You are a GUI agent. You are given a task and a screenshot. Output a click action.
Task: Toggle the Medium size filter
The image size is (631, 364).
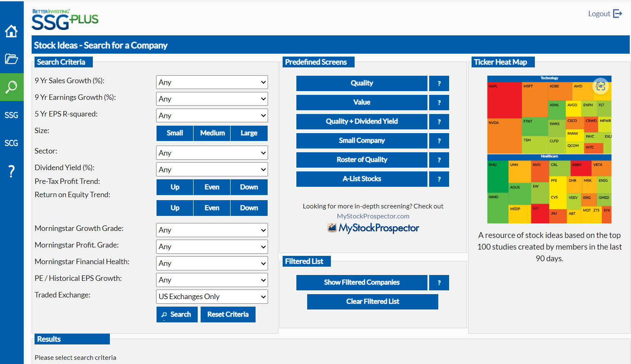pos(212,133)
